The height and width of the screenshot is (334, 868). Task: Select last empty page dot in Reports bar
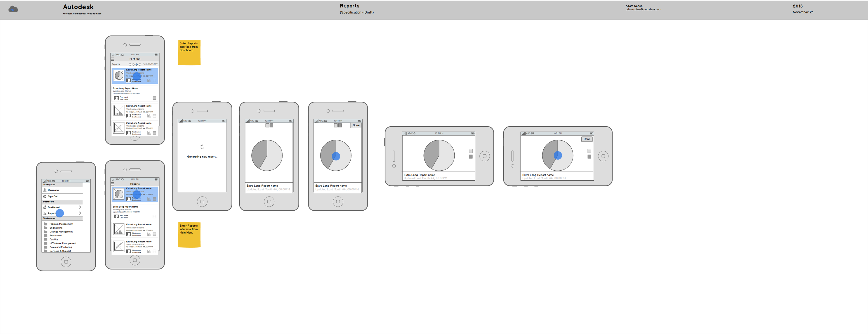click(140, 64)
